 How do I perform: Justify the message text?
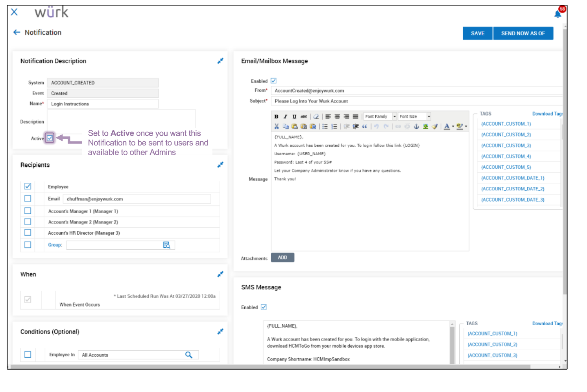355,116
